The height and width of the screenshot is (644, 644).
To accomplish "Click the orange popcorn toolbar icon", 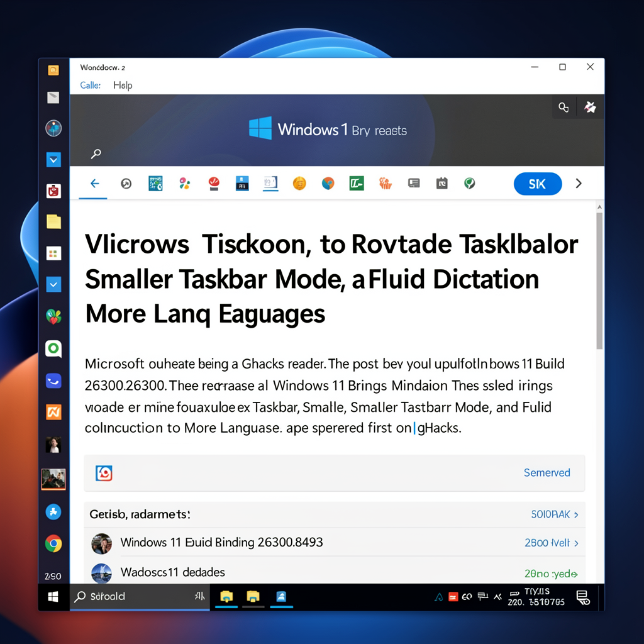I will click(386, 183).
